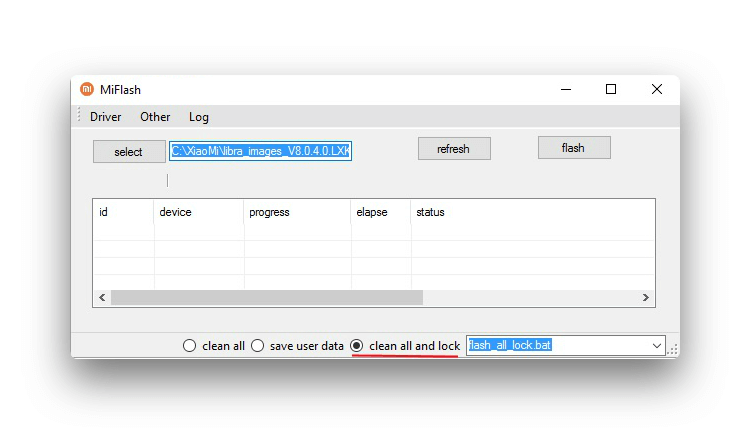Open the Other menu
Viewport: 750px width, 434px height.
click(155, 117)
